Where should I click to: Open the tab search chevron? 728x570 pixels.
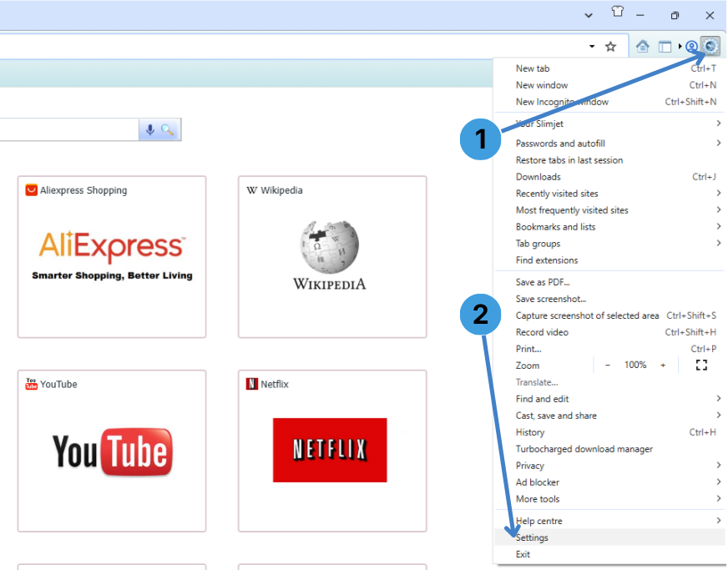589,15
